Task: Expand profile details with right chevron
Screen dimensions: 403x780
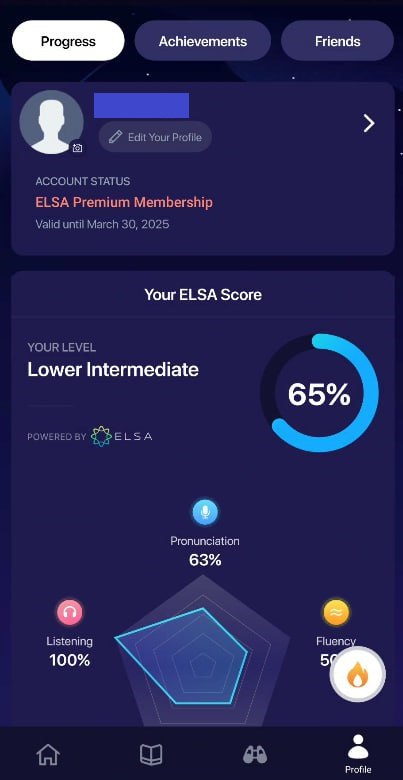Action: (369, 123)
